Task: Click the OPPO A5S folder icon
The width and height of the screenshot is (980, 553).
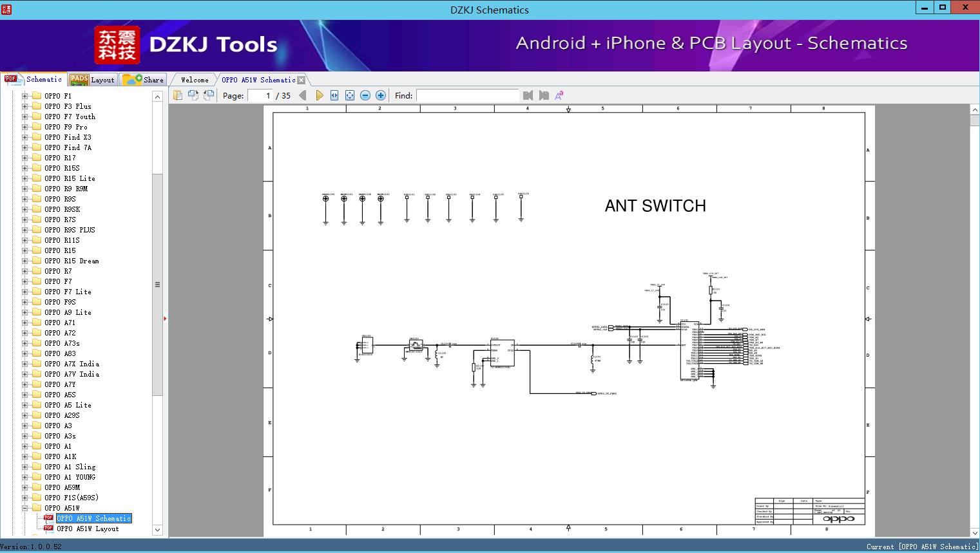Action: (37, 395)
